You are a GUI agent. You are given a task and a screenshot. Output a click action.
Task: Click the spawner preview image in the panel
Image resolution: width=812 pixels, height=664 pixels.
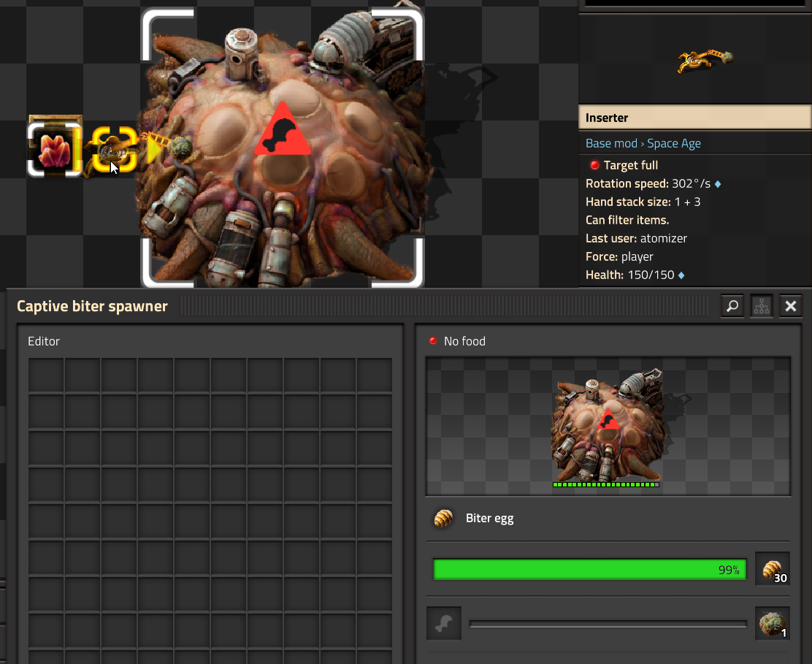point(608,426)
